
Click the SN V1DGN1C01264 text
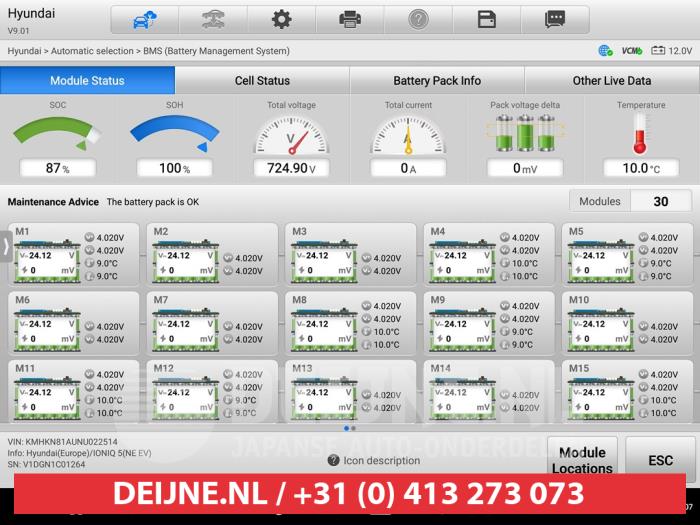pos(46,464)
